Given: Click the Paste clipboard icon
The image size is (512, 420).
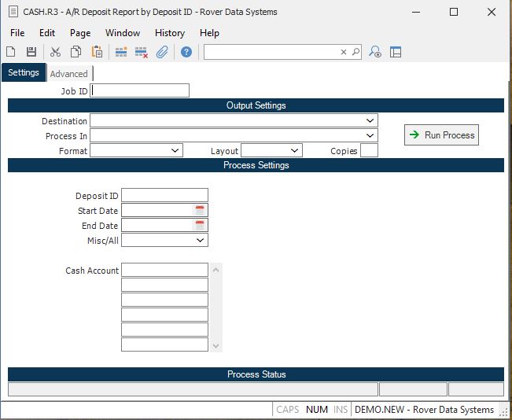Looking at the screenshot, I should coord(97,52).
